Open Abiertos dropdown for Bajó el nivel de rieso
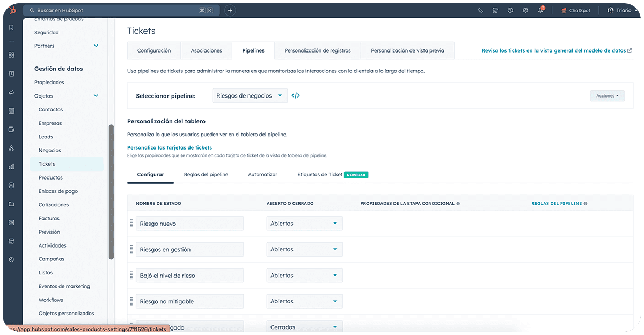 (304, 276)
